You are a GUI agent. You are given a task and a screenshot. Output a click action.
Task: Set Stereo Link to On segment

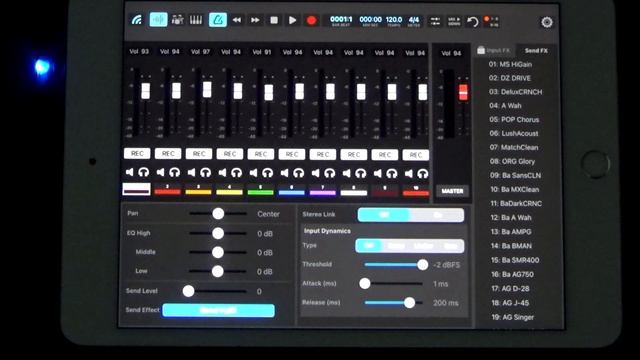[437, 215]
